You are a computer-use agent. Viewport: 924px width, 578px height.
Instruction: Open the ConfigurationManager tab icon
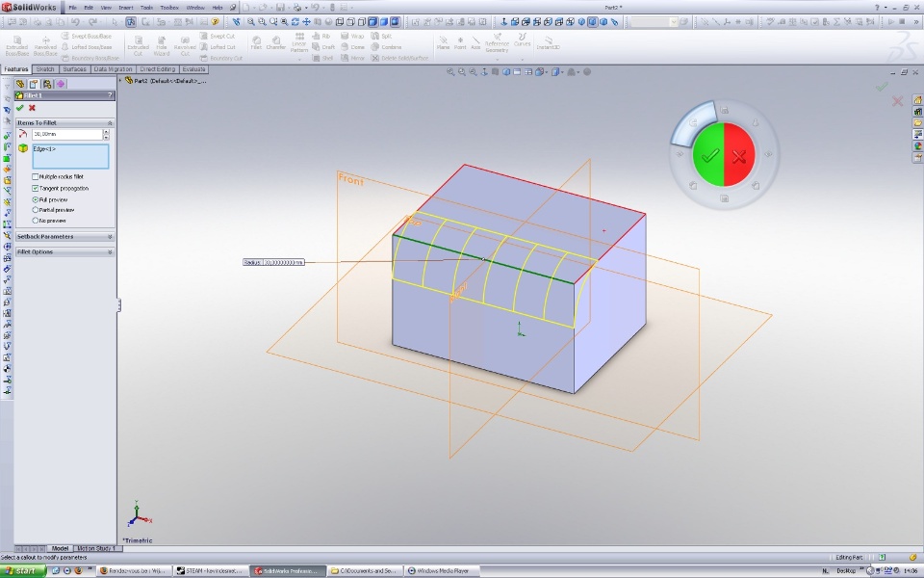(47, 85)
